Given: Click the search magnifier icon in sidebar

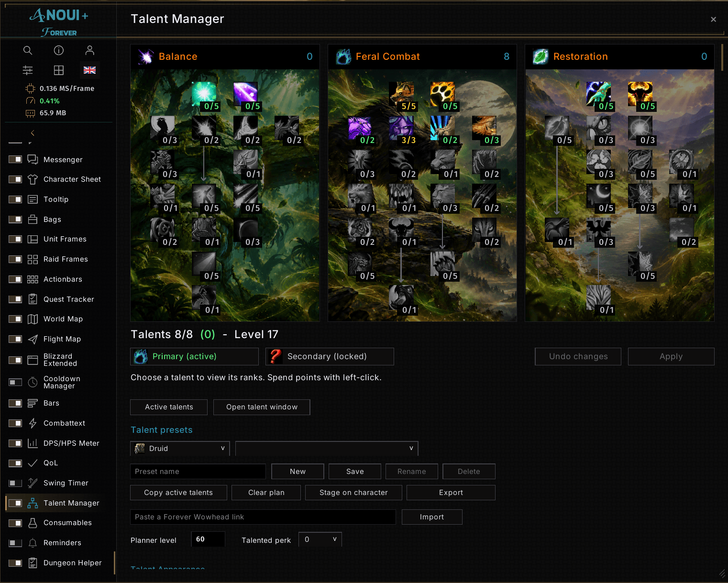Looking at the screenshot, I should click(28, 50).
